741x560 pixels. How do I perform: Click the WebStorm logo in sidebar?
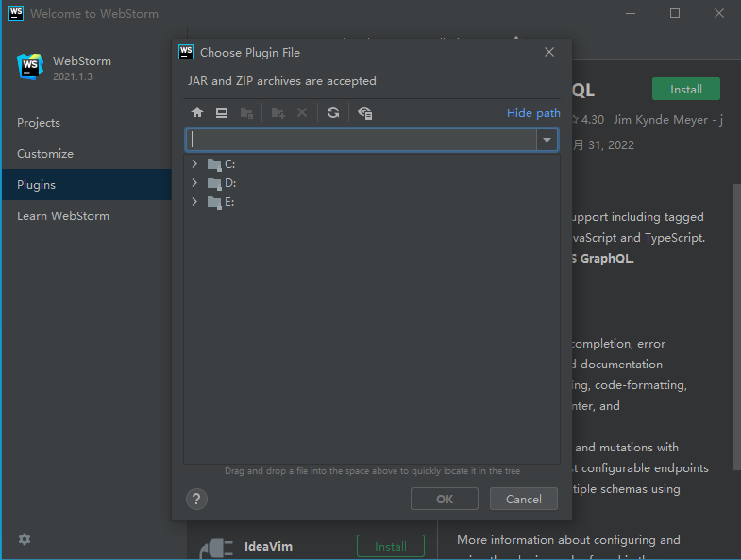pyautogui.click(x=30, y=67)
